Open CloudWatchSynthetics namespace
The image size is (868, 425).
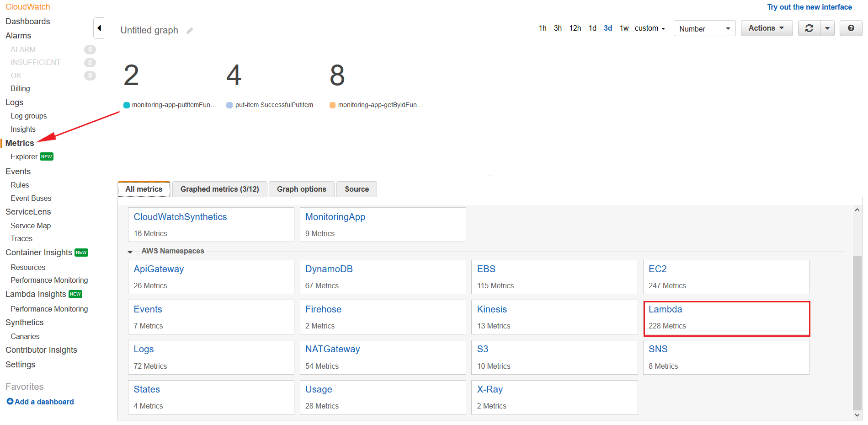coord(211,225)
